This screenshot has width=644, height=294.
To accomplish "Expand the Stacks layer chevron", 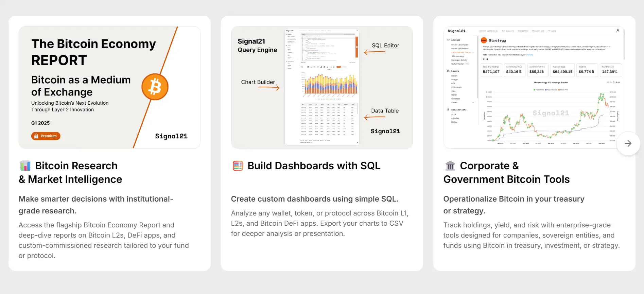I will click(x=473, y=103).
